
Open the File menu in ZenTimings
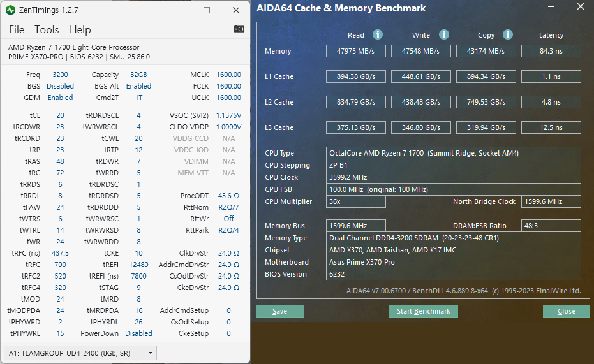(x=17, y=29)
